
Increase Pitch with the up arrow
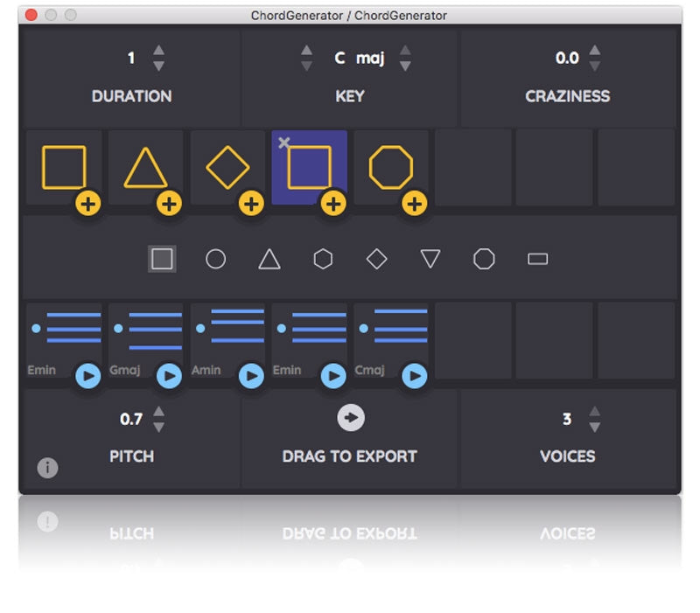158,411
